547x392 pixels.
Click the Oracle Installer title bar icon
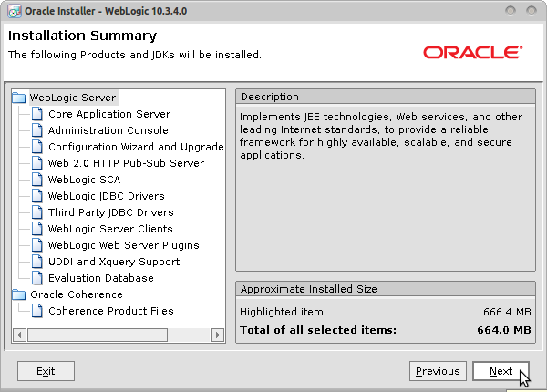pos(15,11)
